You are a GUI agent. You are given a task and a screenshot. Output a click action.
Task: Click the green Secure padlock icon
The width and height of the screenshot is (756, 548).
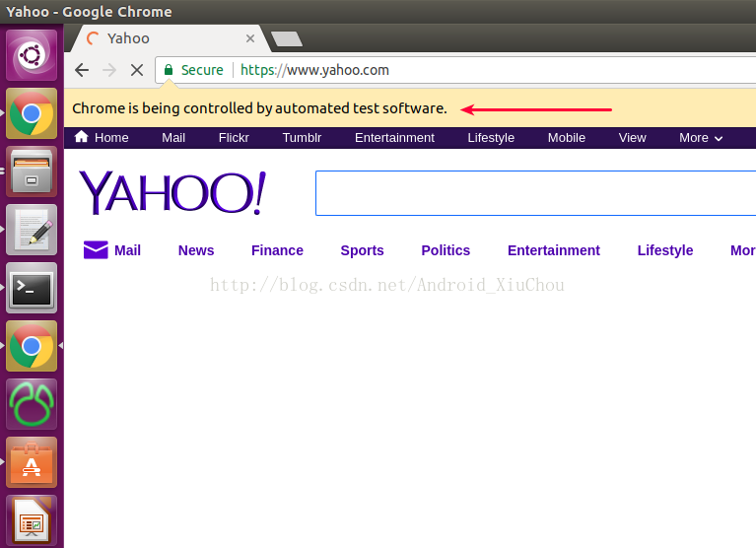click(169, 70)
